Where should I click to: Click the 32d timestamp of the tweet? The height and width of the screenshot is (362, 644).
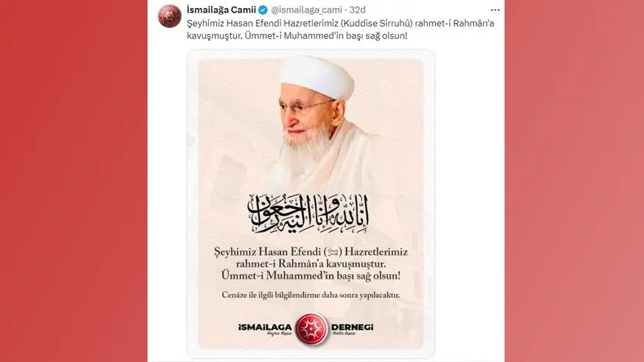pos(357,10)
